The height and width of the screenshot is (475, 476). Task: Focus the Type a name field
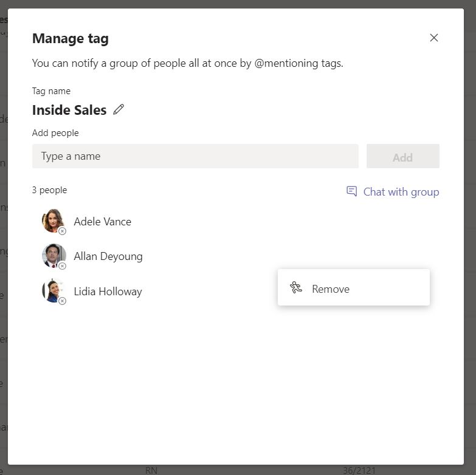tap(195, 156)
